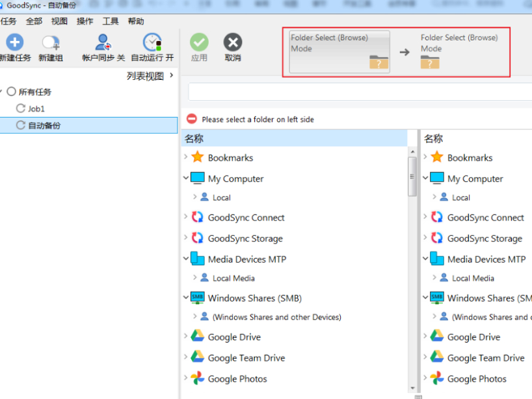Screen dimensions: 532x399
Task: Select the 所有任务 radio circle
Action: [12, 92]
